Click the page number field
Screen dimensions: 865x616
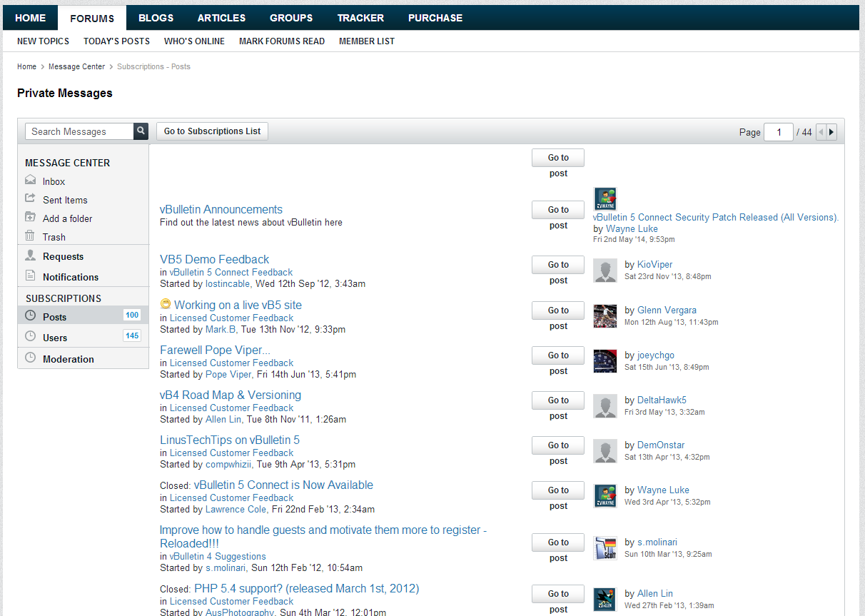coord(779,132)
